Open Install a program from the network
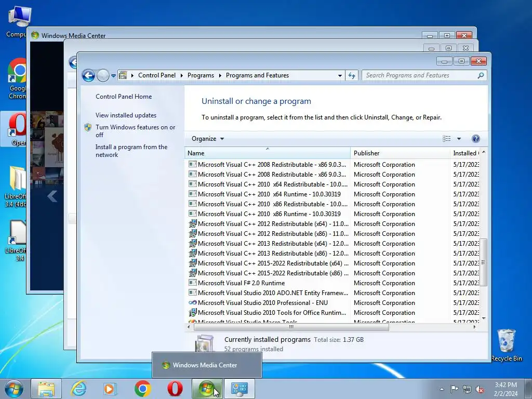Image resolution: width=532 pixels, height=399 pixels. click(x=131, y=151)
